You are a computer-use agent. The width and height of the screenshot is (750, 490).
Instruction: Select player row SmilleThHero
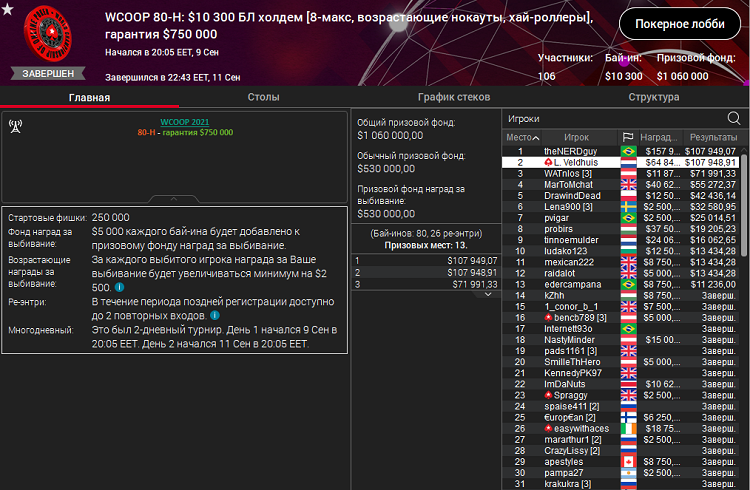tap(621, 362)
